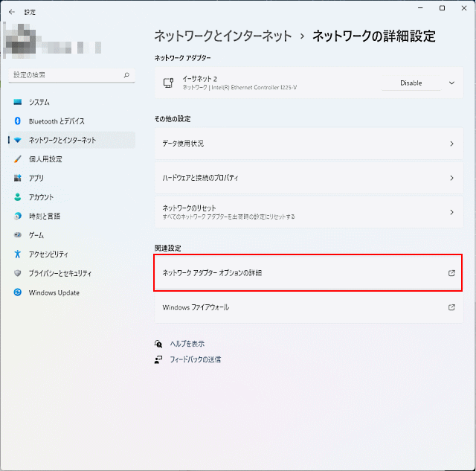Image resolution: width=476 pixels, height=471 pixels.
Task: Click the Time and language globe icon
Action: pos(18,216)
